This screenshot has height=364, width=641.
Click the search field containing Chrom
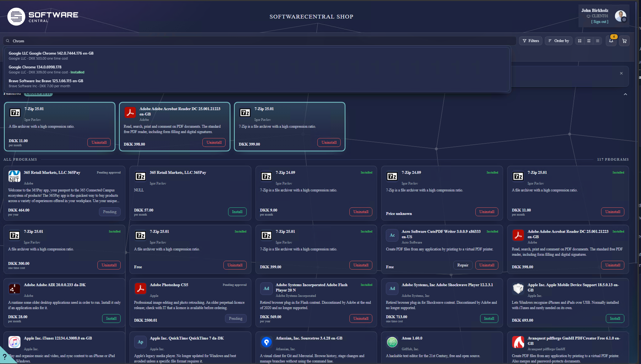coord(260,41)
